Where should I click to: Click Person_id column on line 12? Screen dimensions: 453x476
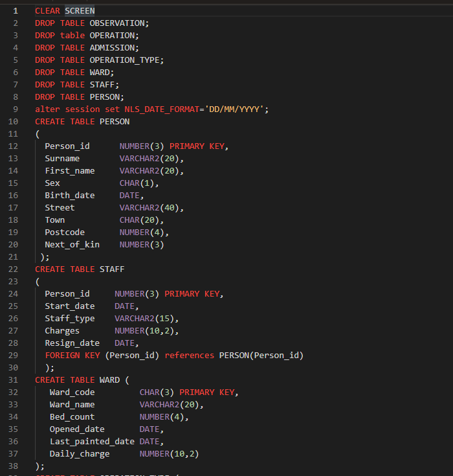[67, 146]
